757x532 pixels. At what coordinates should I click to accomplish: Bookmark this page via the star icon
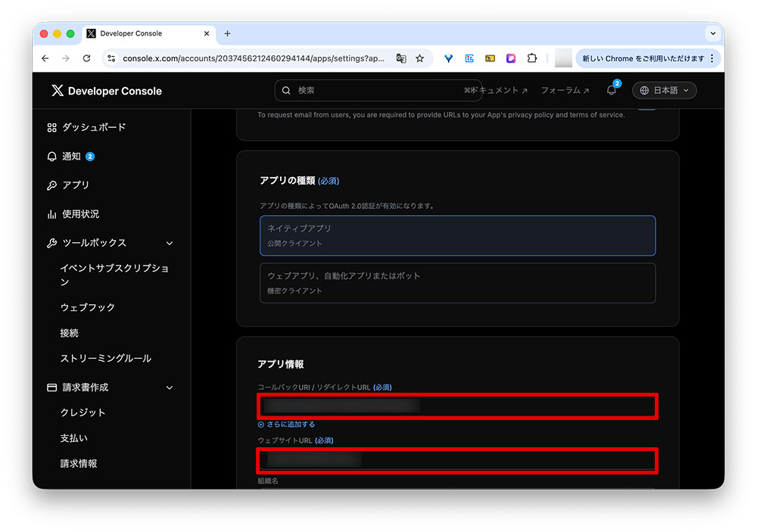point(420,58)
